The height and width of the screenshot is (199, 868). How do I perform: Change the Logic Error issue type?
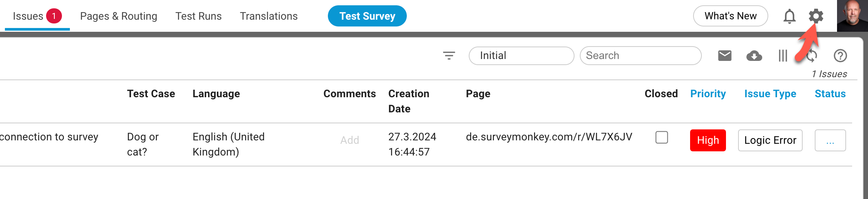click(x=770, y=140)
